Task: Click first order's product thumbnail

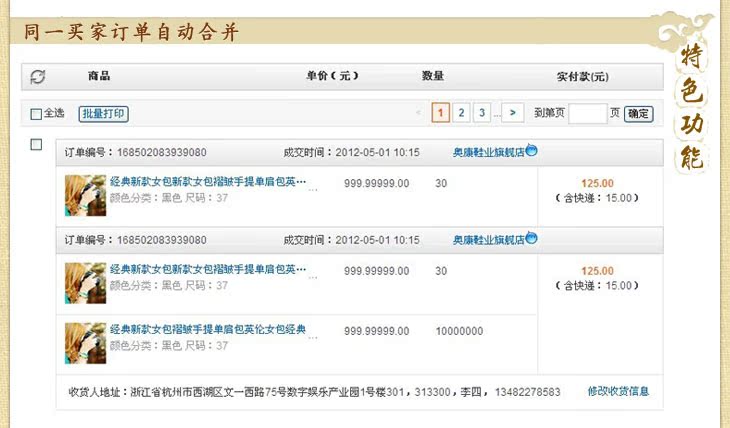Action: [86, 195]
